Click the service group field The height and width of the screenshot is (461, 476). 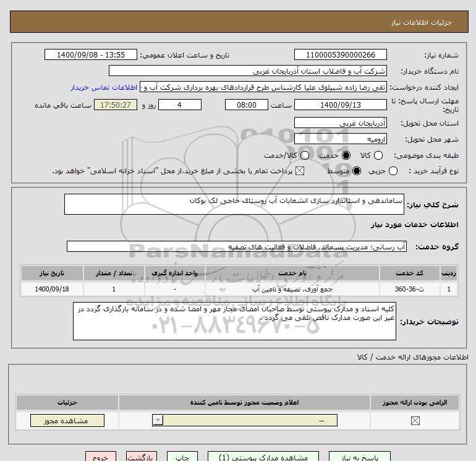point(237,246)
